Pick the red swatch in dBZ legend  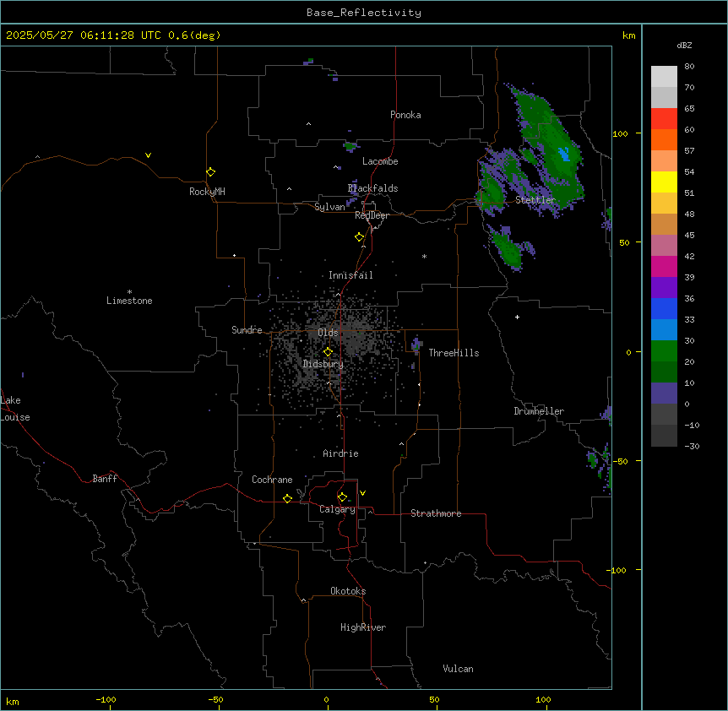(664, 118)
